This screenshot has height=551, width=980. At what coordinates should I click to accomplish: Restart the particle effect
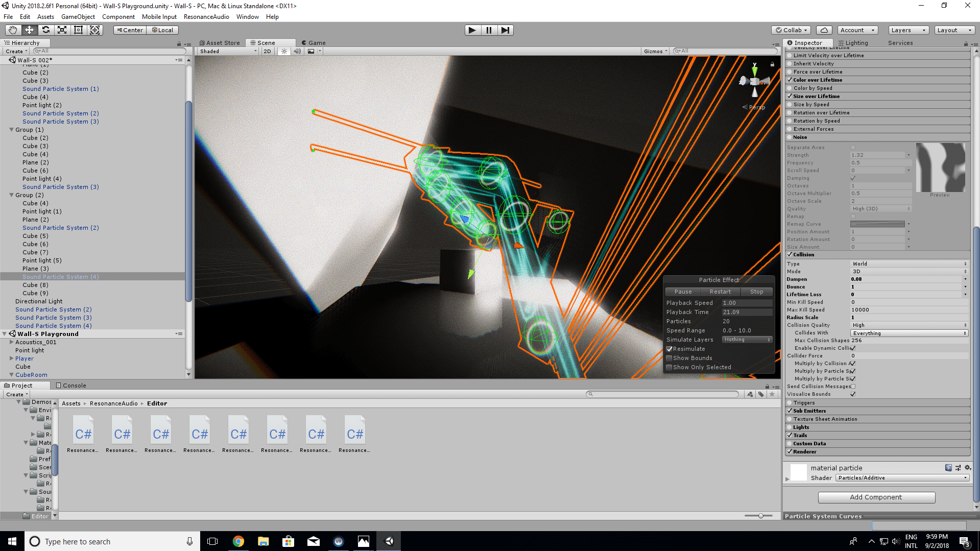coord(720,292)
